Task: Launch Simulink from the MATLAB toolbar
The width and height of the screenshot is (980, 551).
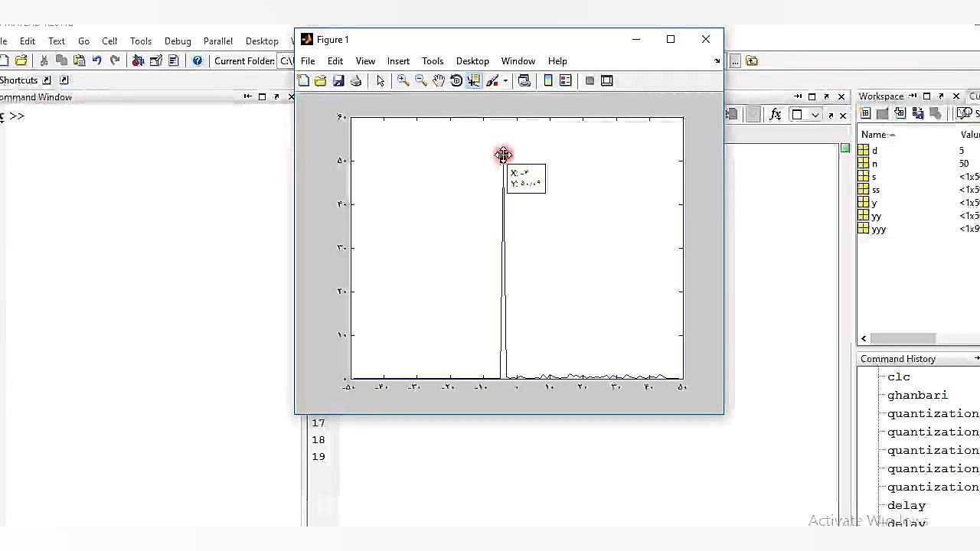Action: pos(138,60)
